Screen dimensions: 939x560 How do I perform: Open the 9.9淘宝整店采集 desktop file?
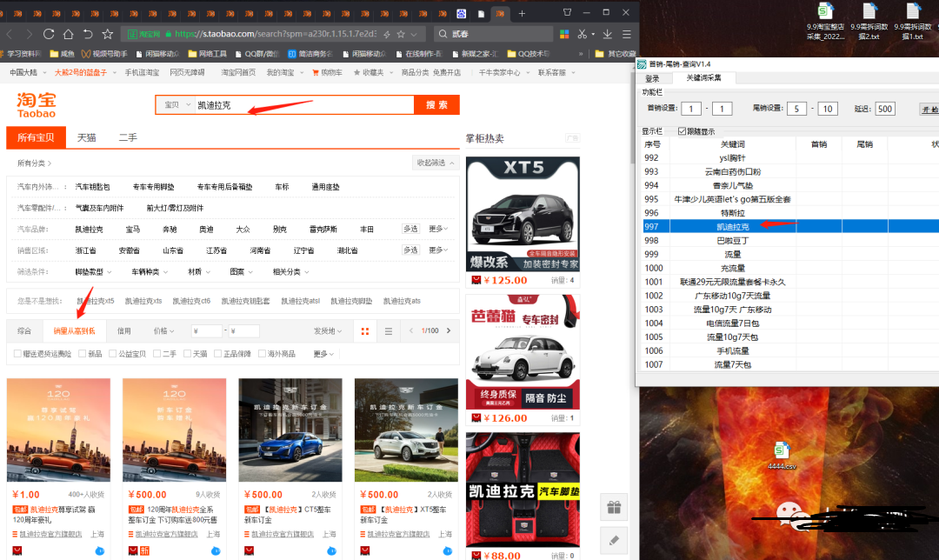pyautogui.click(x=825, y=22)
